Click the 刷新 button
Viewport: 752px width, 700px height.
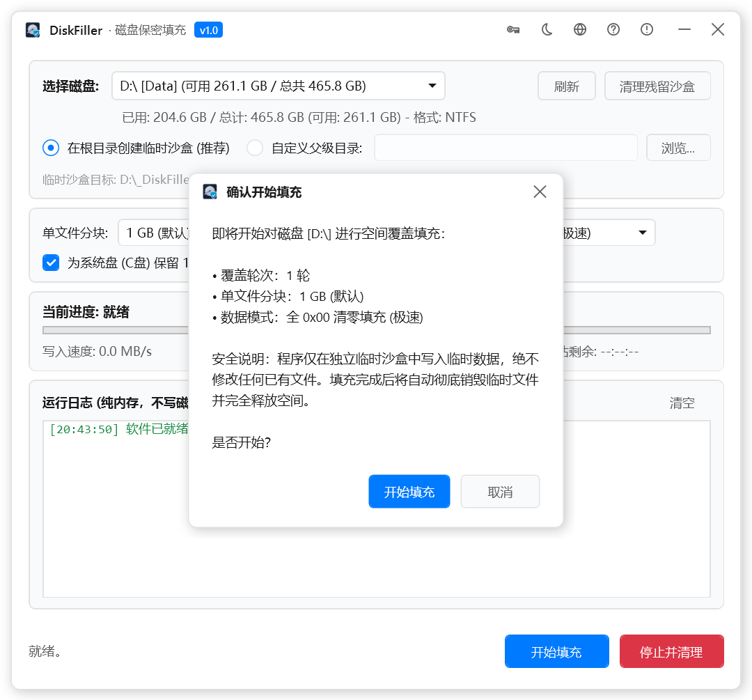pos(566,86)
